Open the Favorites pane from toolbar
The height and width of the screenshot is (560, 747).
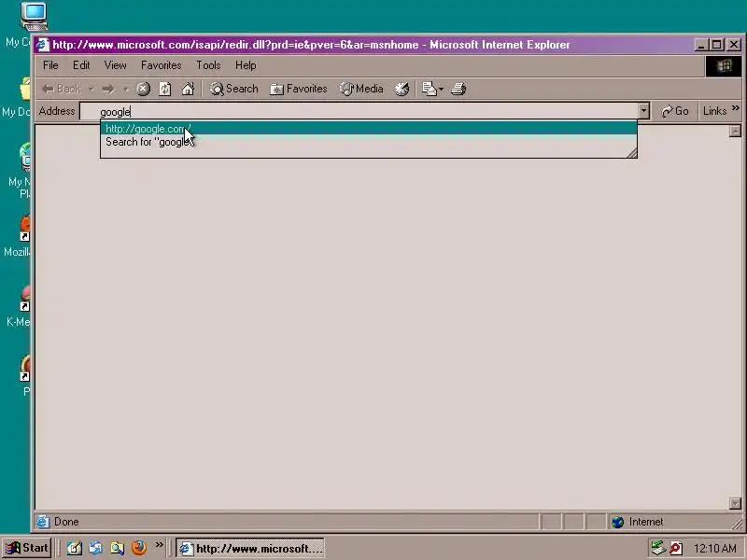(x=299, y=89)
